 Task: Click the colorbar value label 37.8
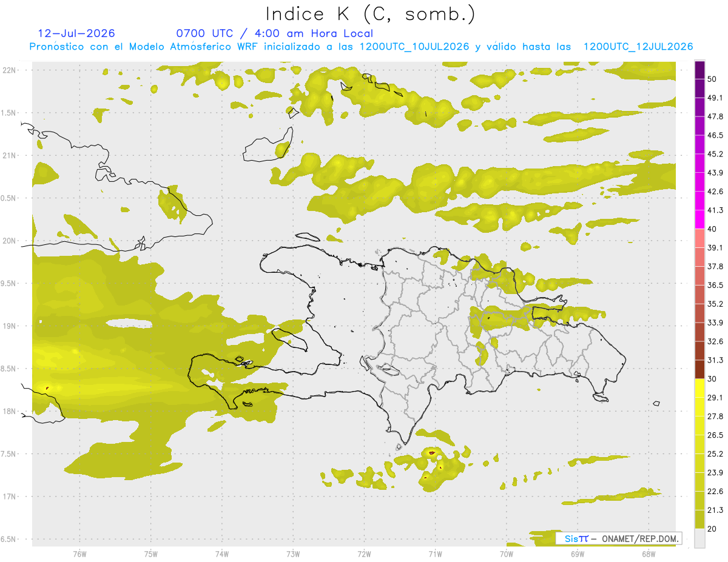pyautogui.click(x=715, y=266)
